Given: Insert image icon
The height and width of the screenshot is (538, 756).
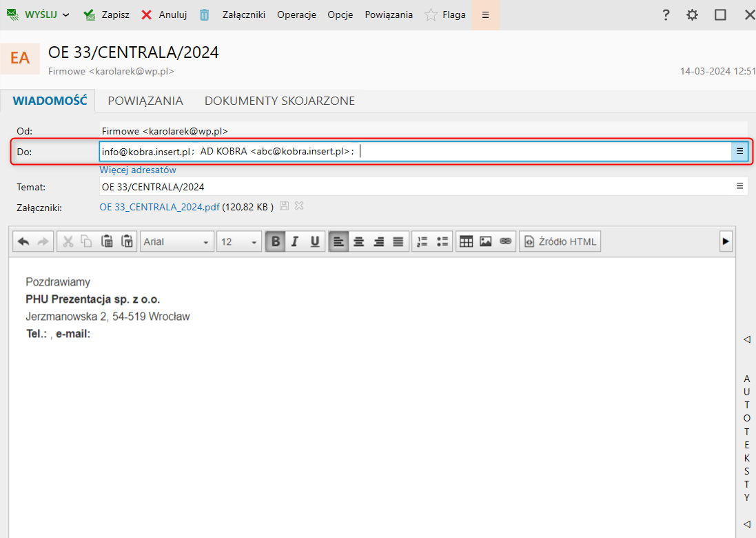Looking at the screenshot, I should pyautogui.click(x=486, y=241).
